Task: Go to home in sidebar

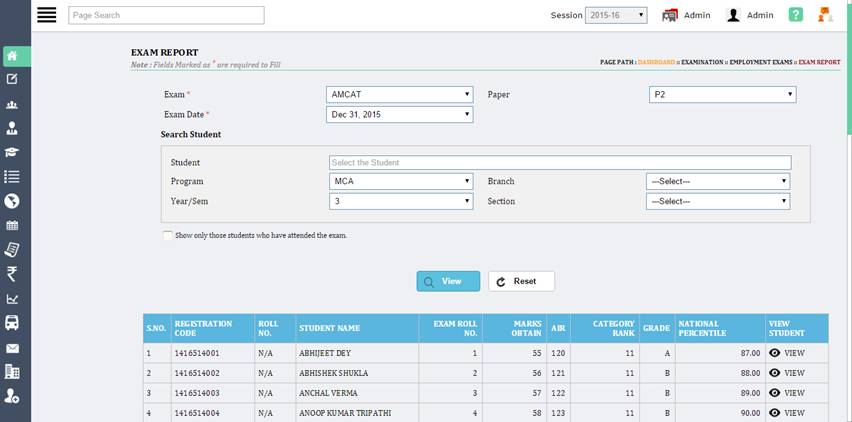Action: [x=12, y=55]
